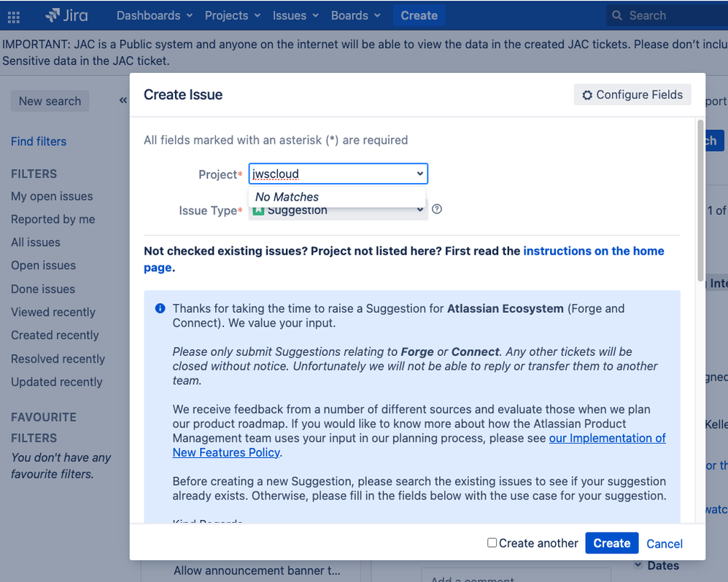Image resolution: width=728 pixels, height=582 pixels.
Task: Click the blue info icon in the message panel
Action: 160,308
